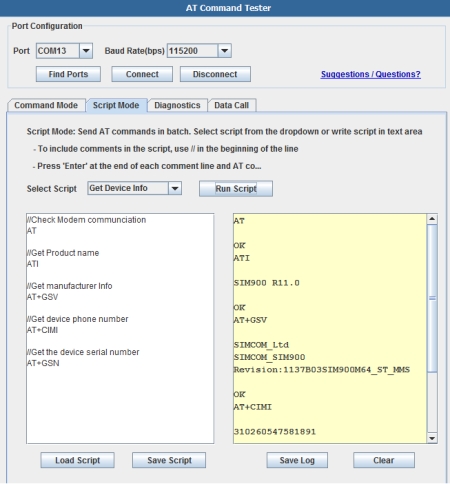Run the selected script with Run Script

tap(236, 189)
